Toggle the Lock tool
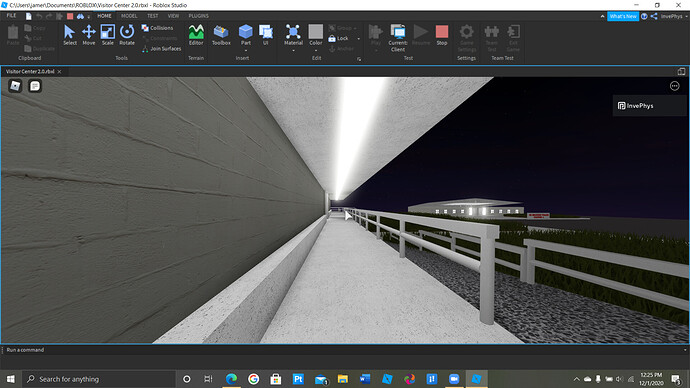The height and width of the screenshot is (388, 690). click(x=338, y=39)
